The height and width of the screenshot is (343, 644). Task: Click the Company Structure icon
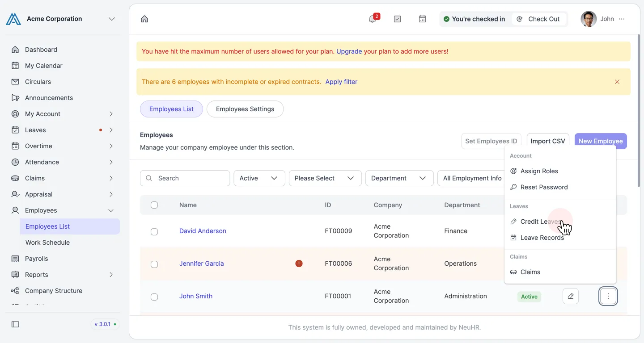pyautogui.click(x=15, y=291)
